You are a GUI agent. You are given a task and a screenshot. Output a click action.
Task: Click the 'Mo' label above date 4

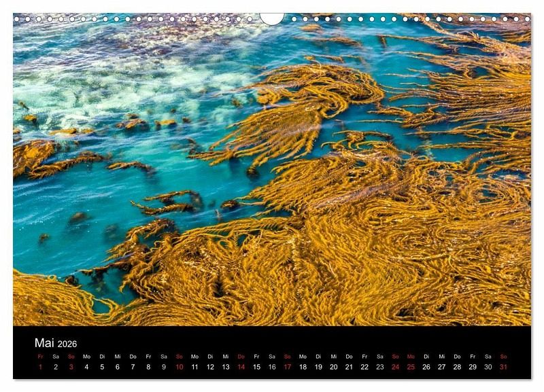pyautogui.click(x=86, y=356)
